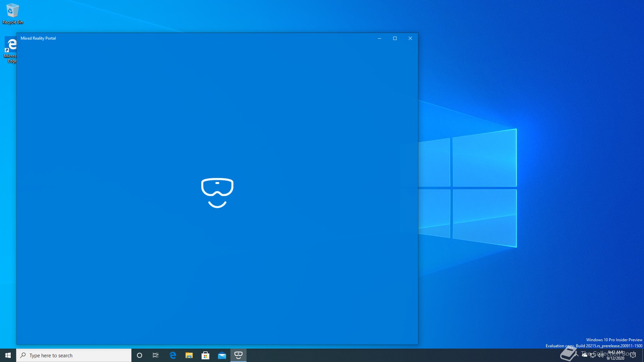Open Task View on the taskbar
The height and width of the screenshot is (362, 644).
click(156, 355)
